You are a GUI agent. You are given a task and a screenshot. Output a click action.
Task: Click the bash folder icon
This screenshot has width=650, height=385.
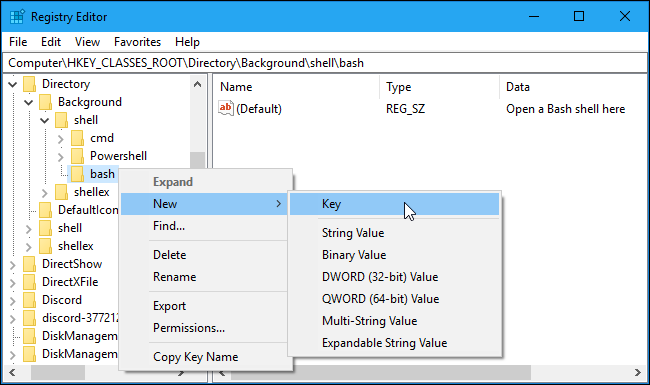[x=77, y=174]
